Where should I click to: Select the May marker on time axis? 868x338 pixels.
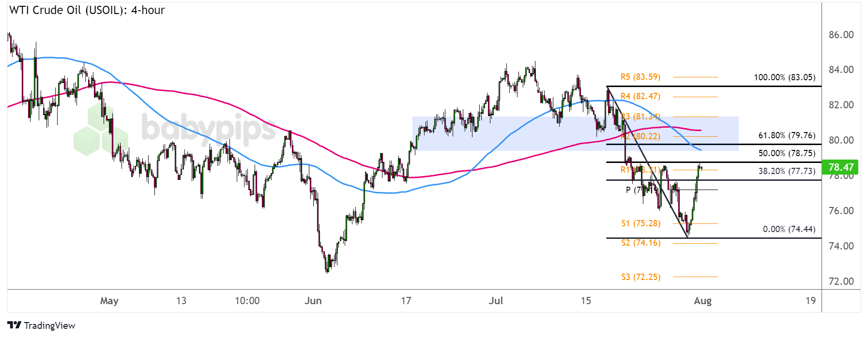click(x=109, y=301)
